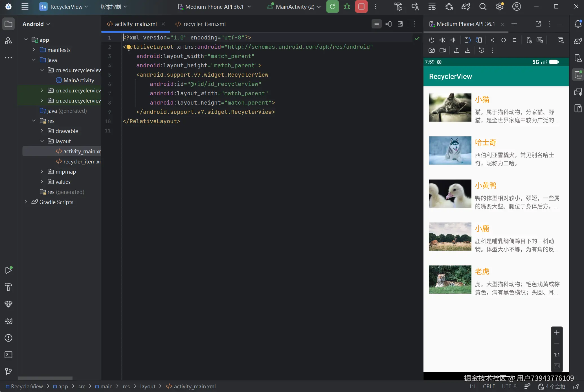The image size is (584, 392).
Task: Switch editor to Design view
Action: point(400,24)
